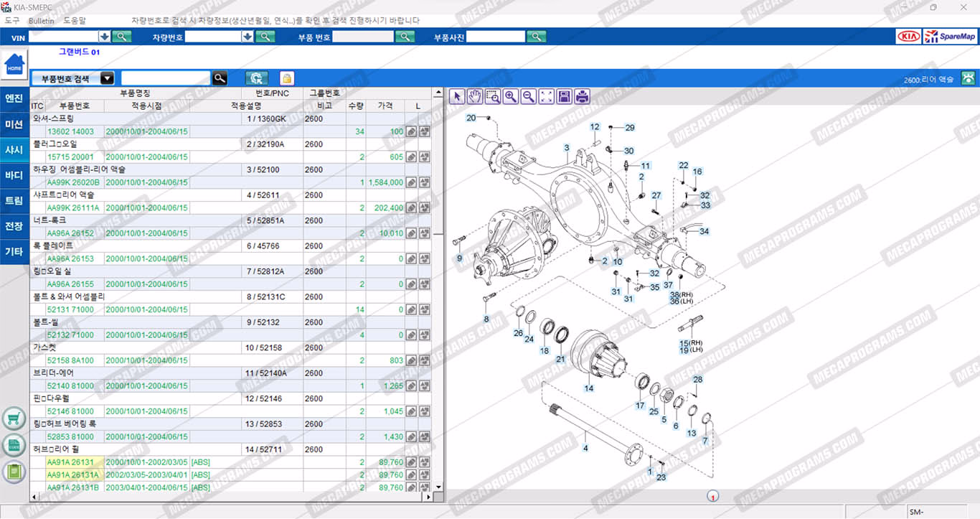Open the shopping cart icon
The height and width of the screenshot is (519, 980).
[14, 419]
